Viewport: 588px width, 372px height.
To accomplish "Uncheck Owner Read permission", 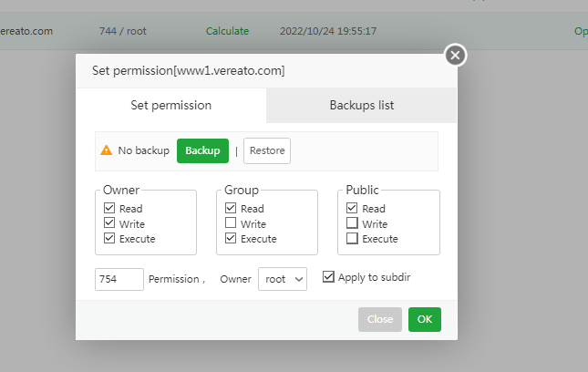I will [x=109, y=209].
